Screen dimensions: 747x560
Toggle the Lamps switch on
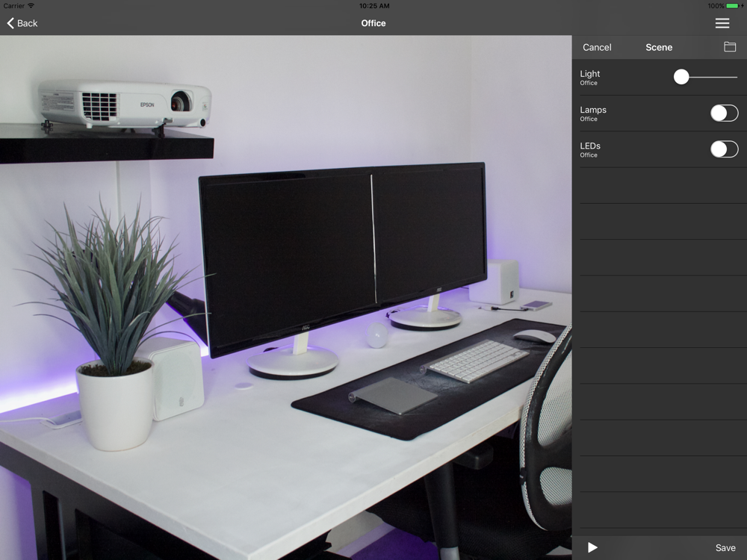coord(724,113)
